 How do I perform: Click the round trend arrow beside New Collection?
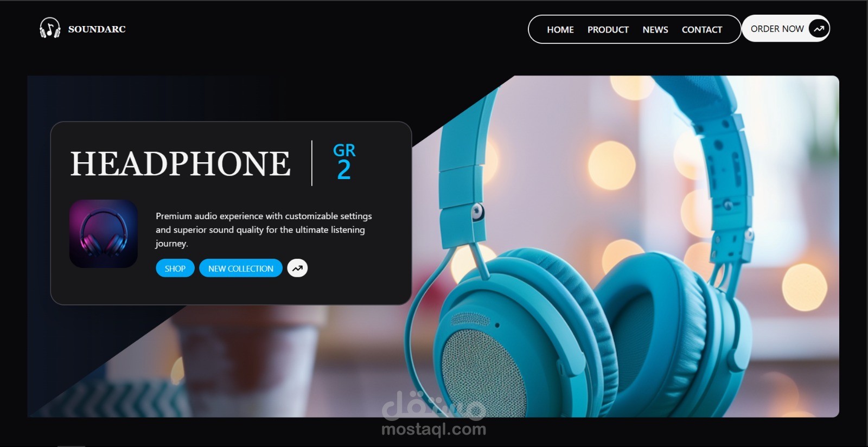click(x=297, y=268)
